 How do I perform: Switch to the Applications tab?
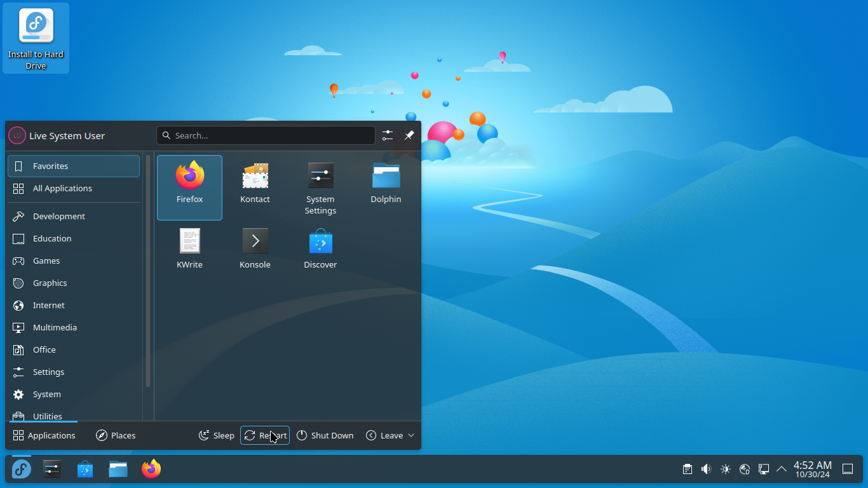coord(44,435)
